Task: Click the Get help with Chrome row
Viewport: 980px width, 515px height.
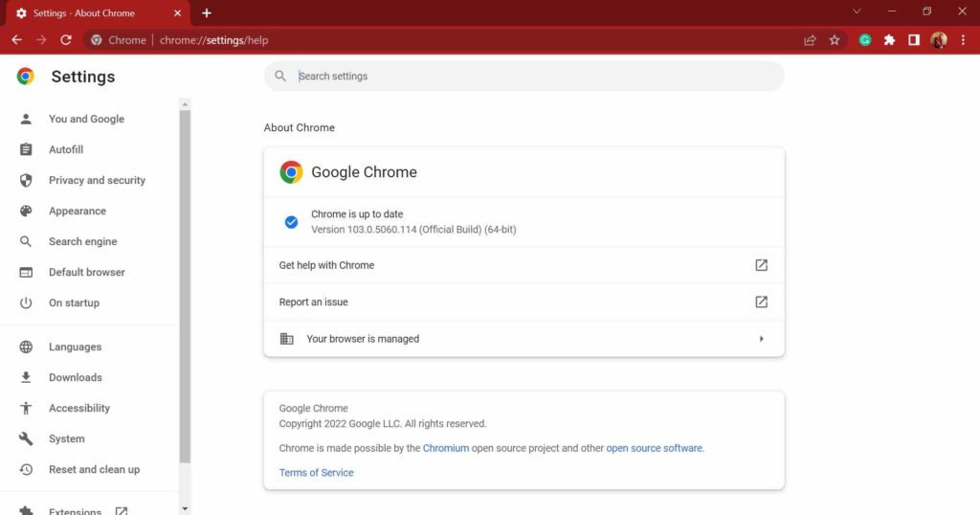Action: tap(523, 265)
